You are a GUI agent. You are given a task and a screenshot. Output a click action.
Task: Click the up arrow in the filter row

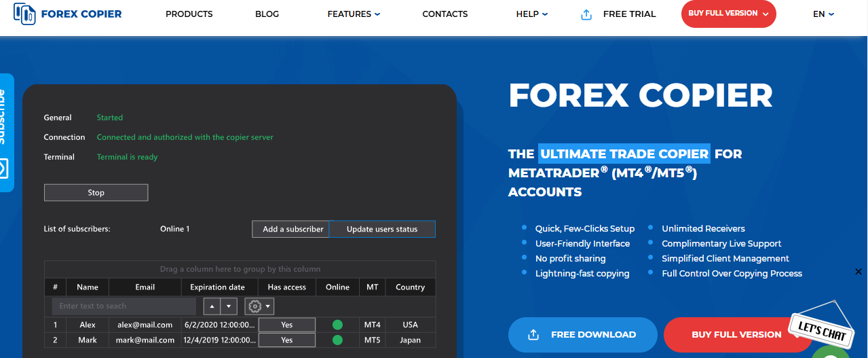(x=212, y=306)
